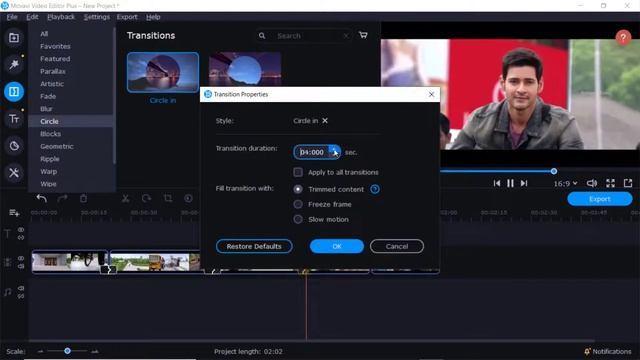Open the crop tool icon
640x360 pixels.
click(167, 198)
